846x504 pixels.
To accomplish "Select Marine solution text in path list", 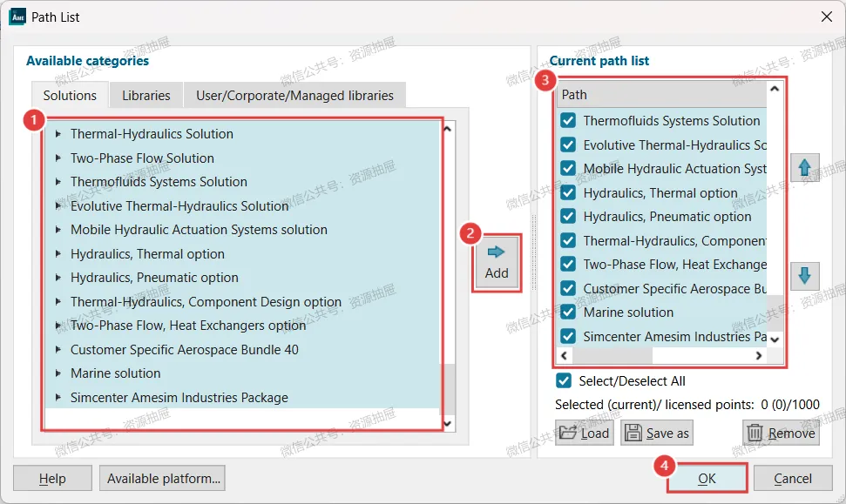I will click(628, 312).
